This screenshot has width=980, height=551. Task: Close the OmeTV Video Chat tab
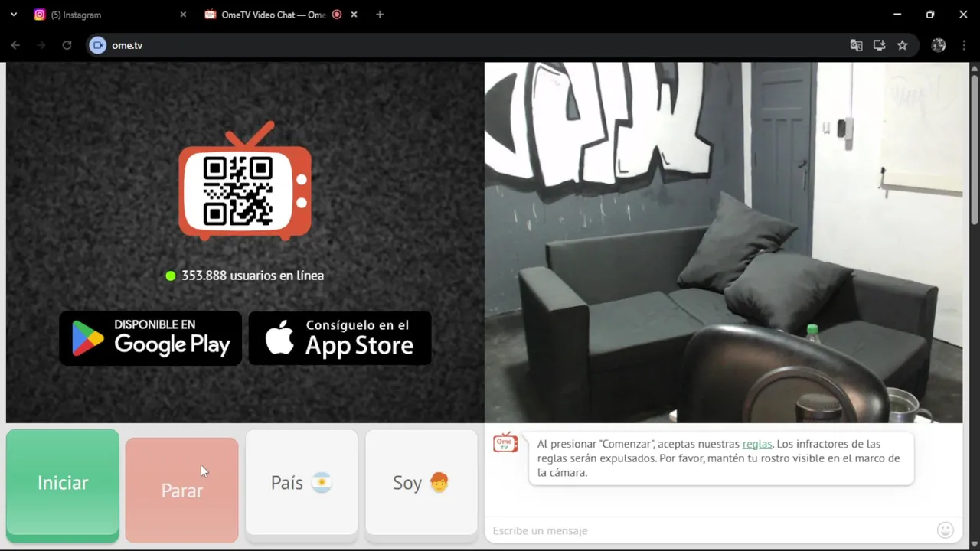click(354, 15)
